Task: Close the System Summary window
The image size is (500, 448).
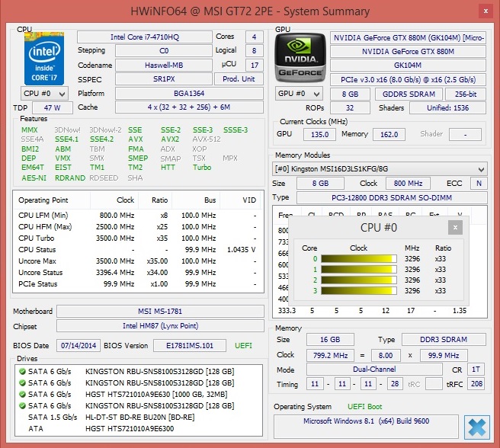Action: coord(486,11)
